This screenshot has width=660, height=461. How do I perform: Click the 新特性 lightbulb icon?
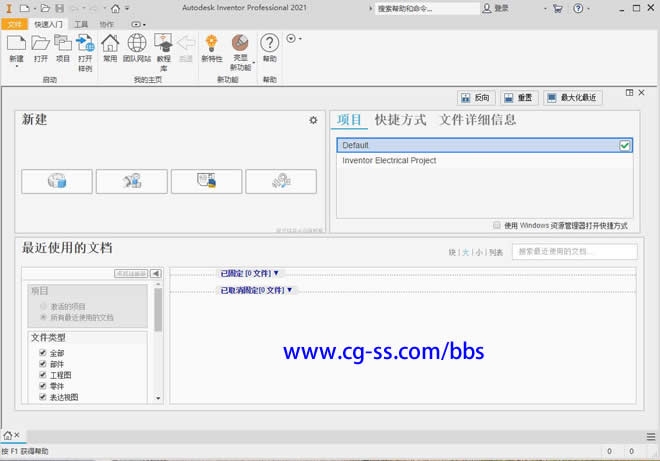point(211,47)
